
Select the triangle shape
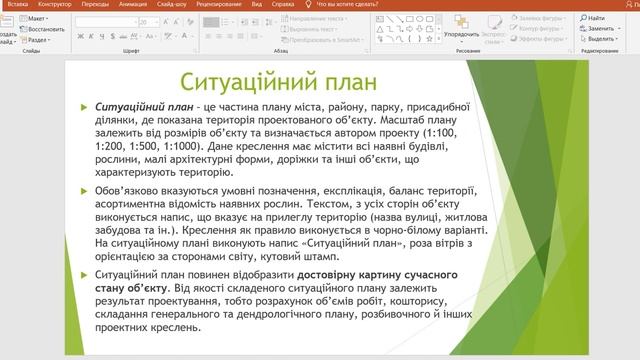pos(380,29)
